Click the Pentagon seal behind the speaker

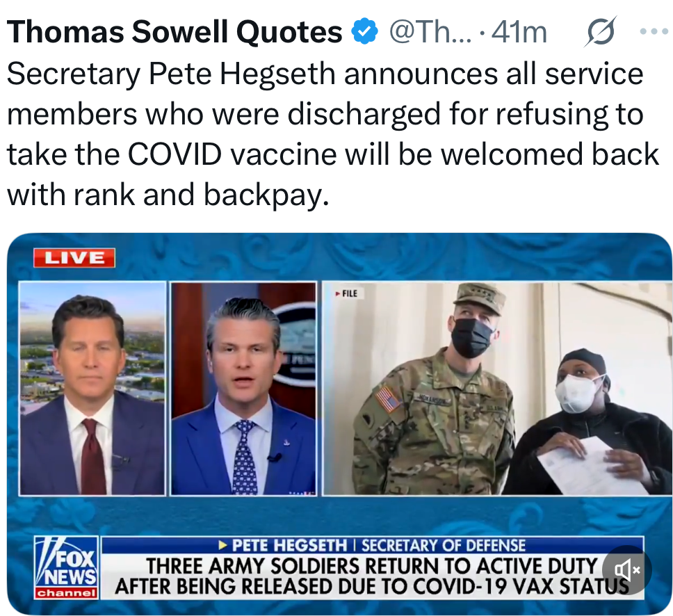tap(296, 347)
